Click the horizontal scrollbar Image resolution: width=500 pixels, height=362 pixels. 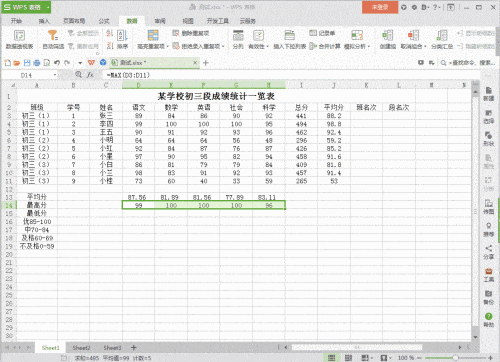[x=357, y=347]
